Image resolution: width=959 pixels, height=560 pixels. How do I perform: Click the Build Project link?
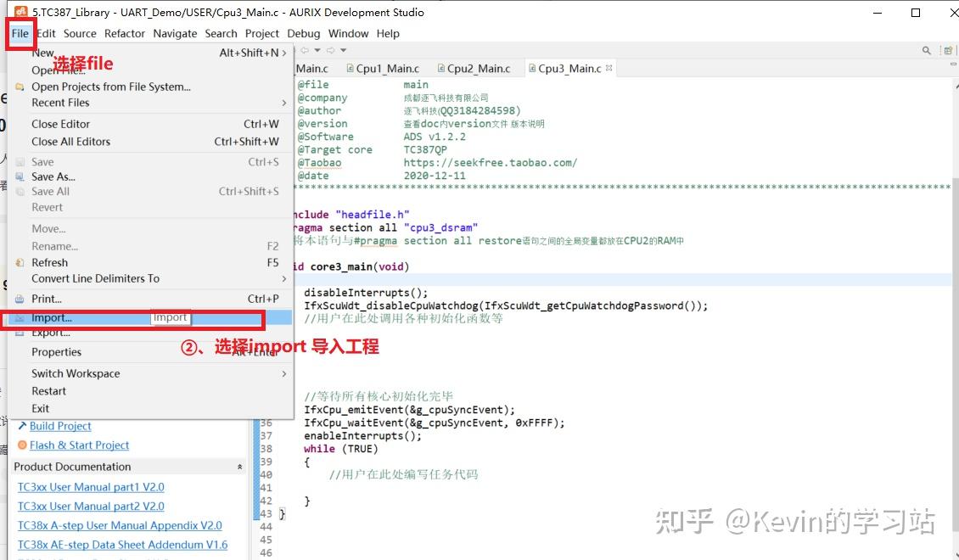click(59, 426)
